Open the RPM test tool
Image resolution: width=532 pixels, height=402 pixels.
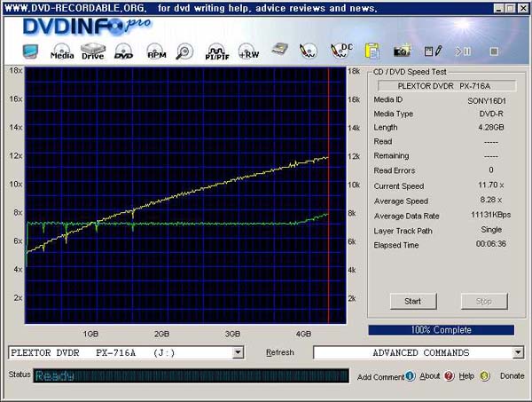click(156, 52)
